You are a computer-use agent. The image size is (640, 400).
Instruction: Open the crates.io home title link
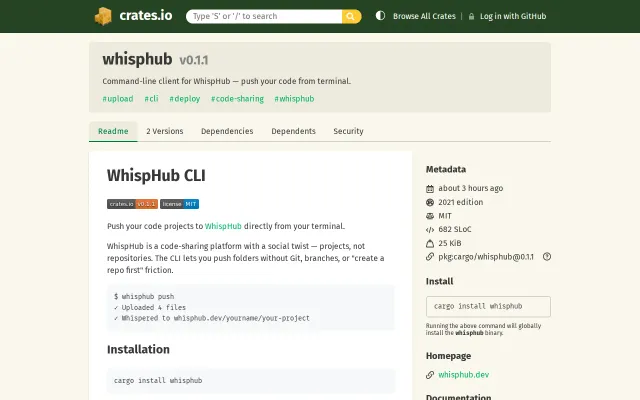pyautogui.click(x=146, y=16)
